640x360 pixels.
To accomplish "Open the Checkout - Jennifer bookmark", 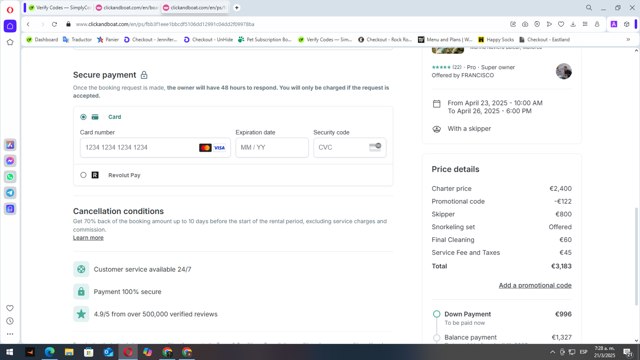I will (151, 40).
